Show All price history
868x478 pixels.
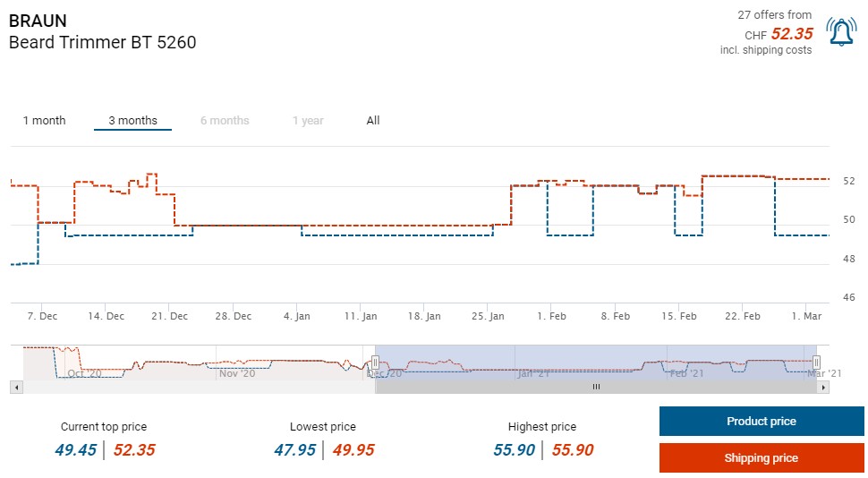point(373,121)
